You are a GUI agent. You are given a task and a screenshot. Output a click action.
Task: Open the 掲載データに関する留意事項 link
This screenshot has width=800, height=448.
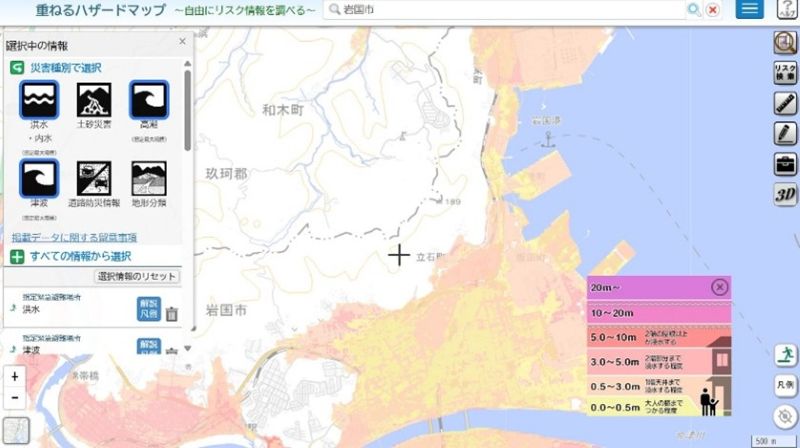(x=74, y=238)
